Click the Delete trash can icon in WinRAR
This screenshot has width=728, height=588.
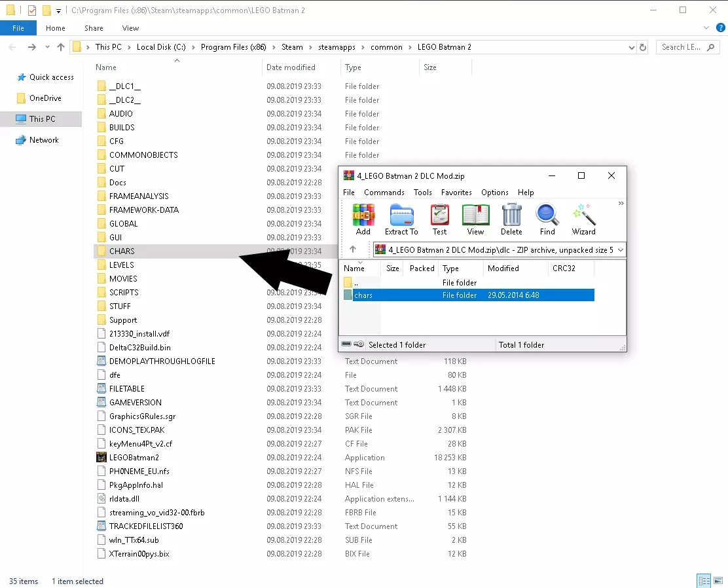point(511,220)
